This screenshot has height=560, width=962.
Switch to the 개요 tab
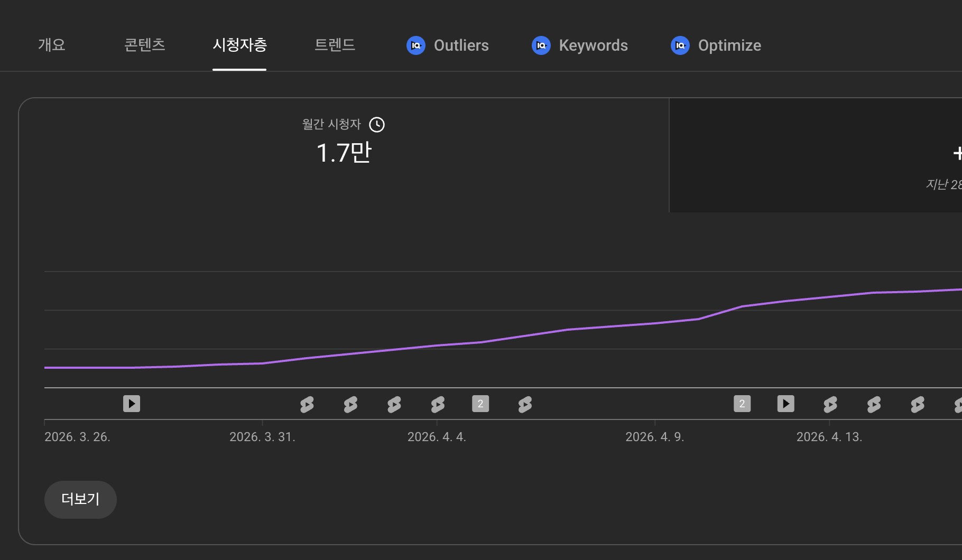point(52,45)
